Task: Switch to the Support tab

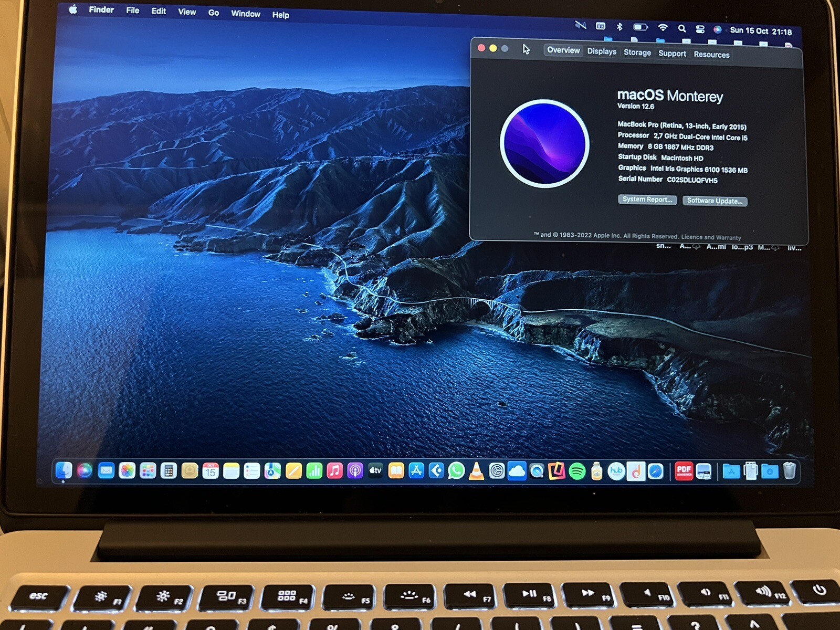Action: [672, 54]
